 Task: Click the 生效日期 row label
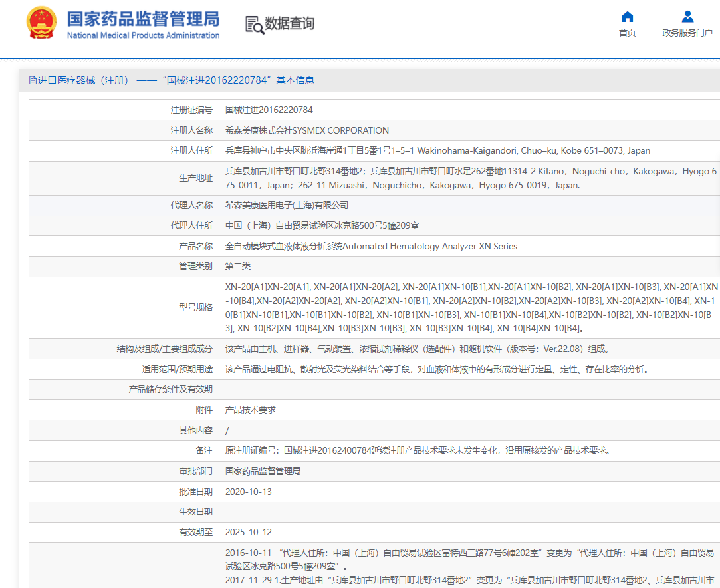tap(195, 512)
